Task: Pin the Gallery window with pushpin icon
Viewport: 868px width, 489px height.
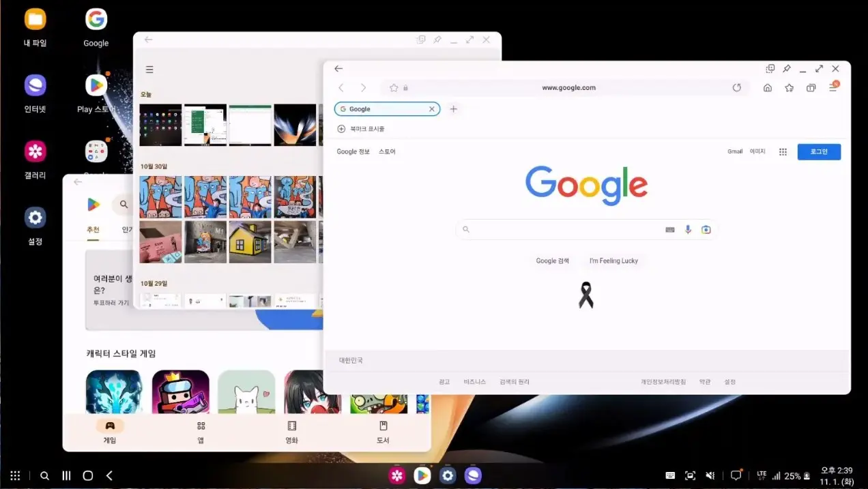Action: tap(437, 40)
